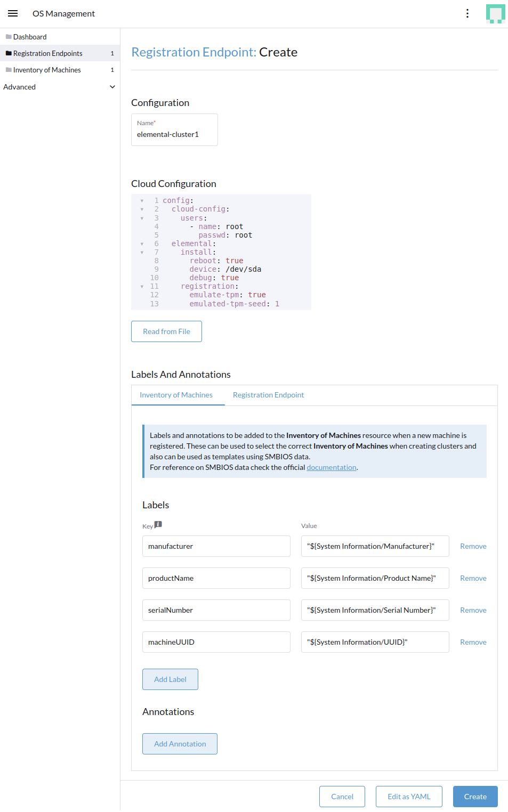Click the 'passwd: root' editor line
This screenshot has width=508, height=812.
(x=225, y=235)
